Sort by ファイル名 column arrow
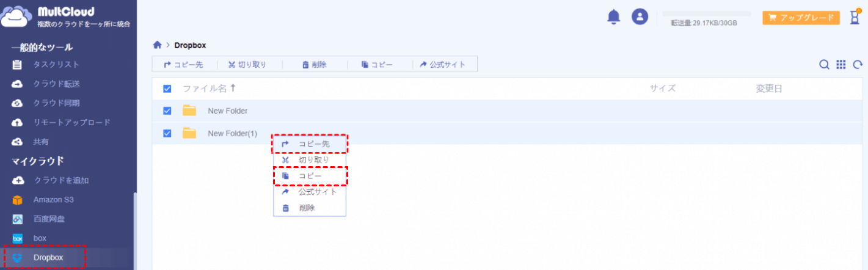Image resolution: width=868 pixels, height=270 pixels. coord(233,89)
